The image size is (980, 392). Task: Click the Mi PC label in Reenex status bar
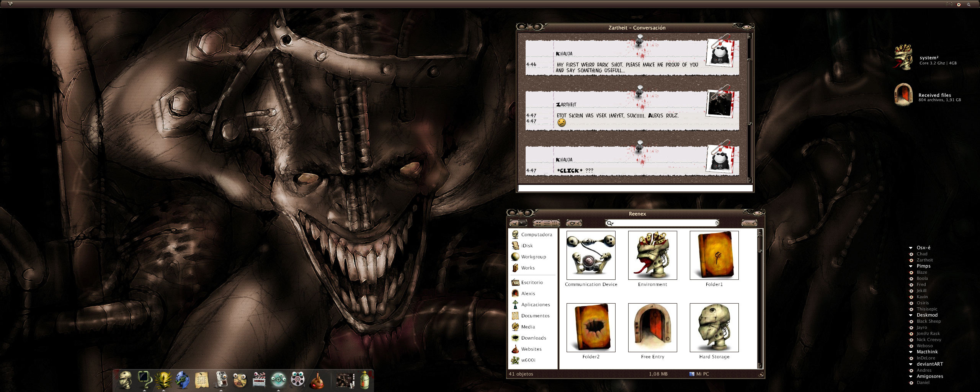tap(702, 374)
